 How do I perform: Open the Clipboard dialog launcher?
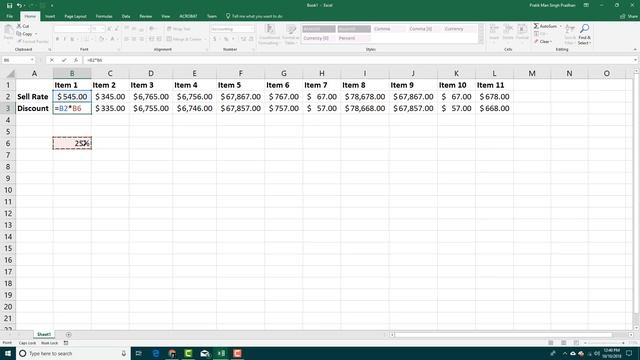tap(50, 50)
